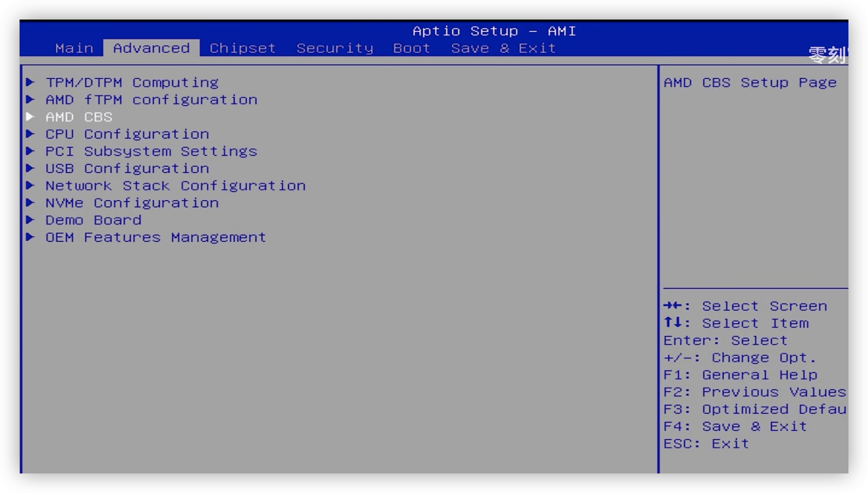
Task: Click arrow beside USB Configuration
Action: coord(30,168)
